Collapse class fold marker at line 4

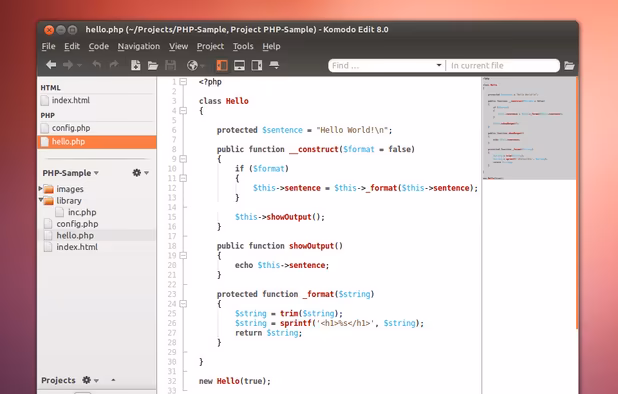[x=183, y=111]
